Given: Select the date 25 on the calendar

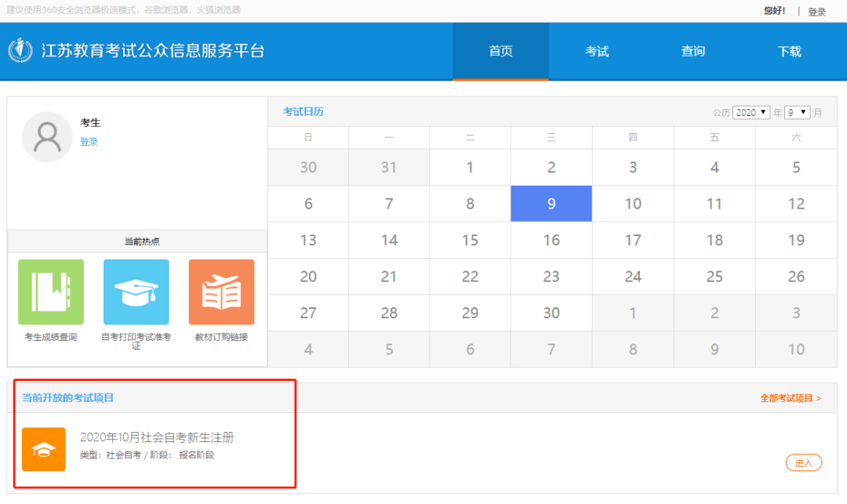Looking at the screenshot, I should tap(714, 276).
